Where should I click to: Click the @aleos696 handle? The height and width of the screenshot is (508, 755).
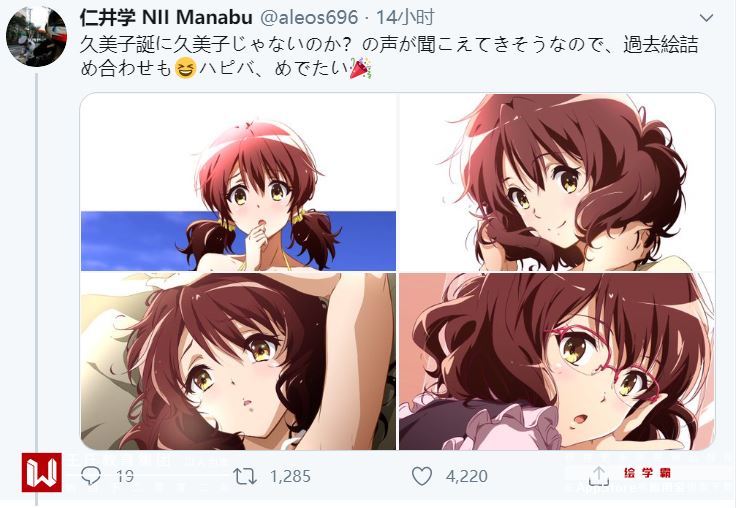(309, 18)
